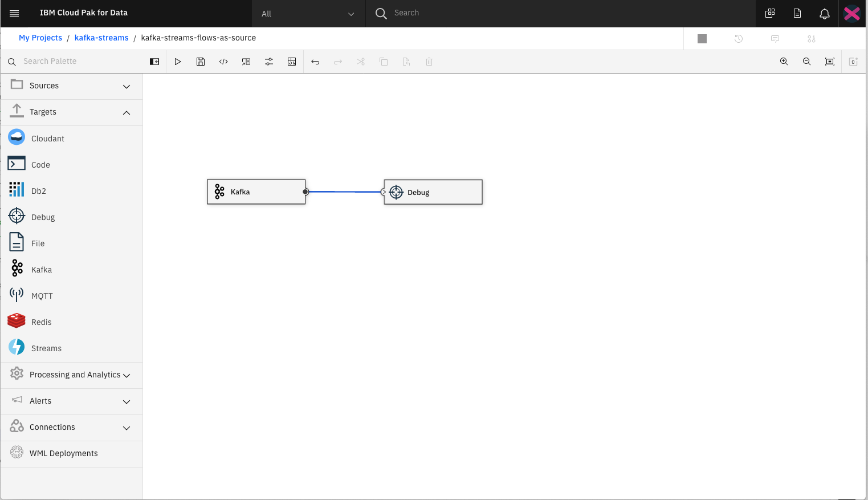Expand the Sources palette category
Screen dimensions: 868x500
(71, 86)
